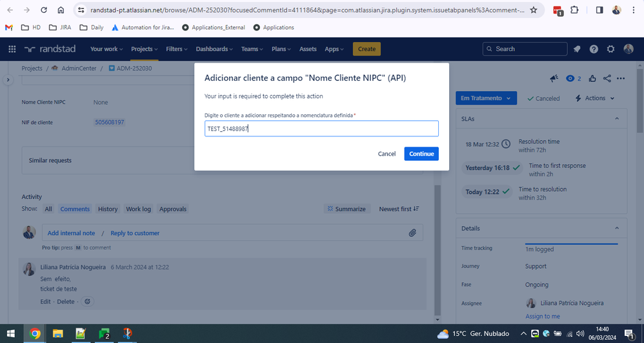Switch to the Work log tab

point(138,209)
